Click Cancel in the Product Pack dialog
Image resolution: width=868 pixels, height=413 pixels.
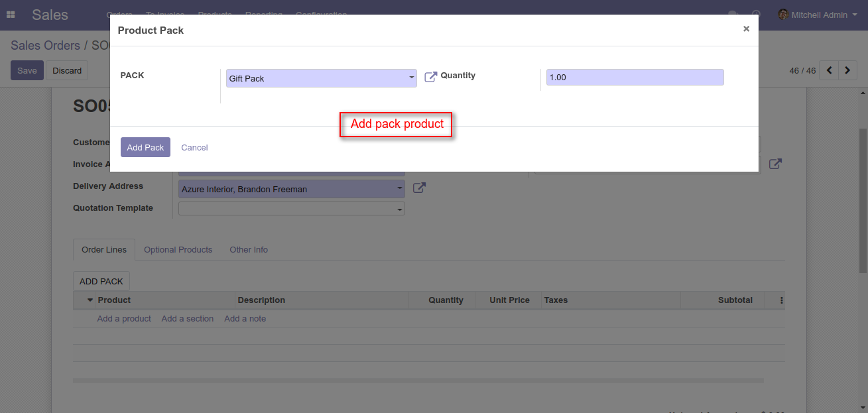(194, 147)
